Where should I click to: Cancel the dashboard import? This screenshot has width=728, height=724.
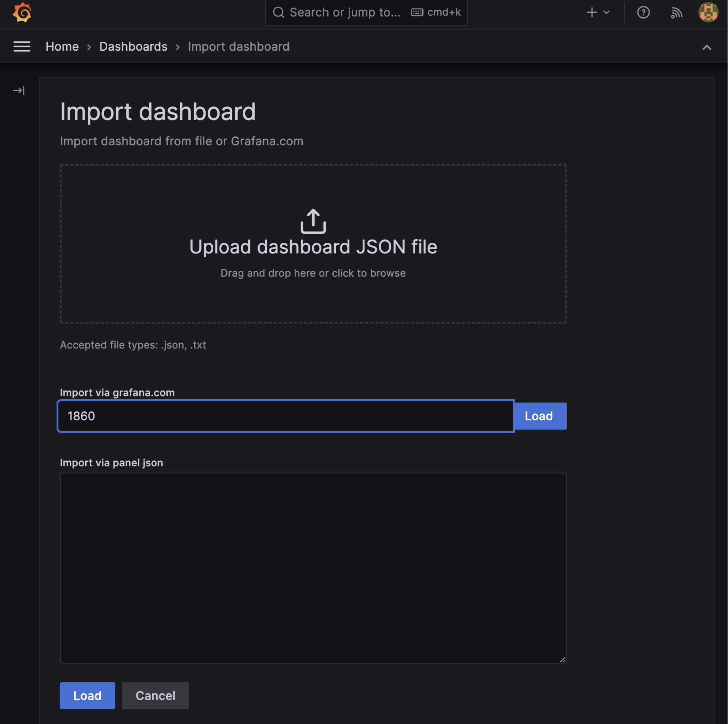coord(155,696)
